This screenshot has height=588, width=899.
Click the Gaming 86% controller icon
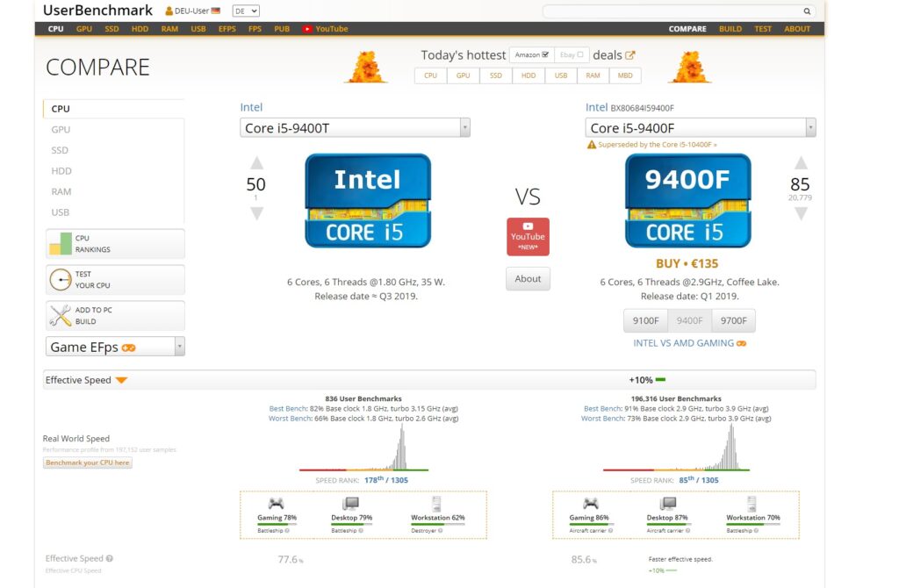pyautogui.click(x=591, y=504)
